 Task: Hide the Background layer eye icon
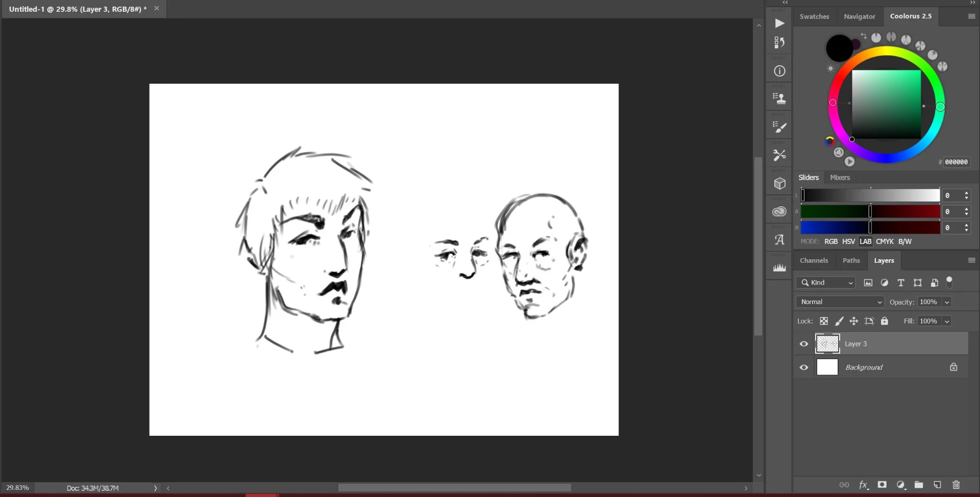(x=804, y=367)
